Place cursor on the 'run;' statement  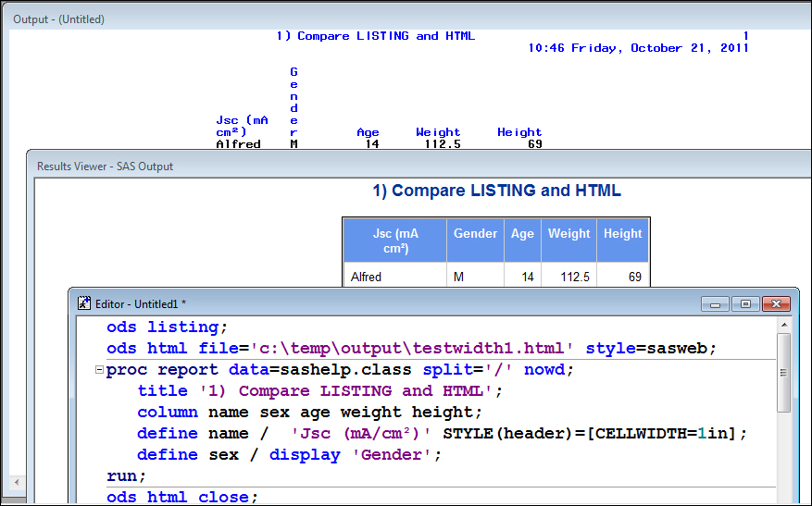point(127,476)
